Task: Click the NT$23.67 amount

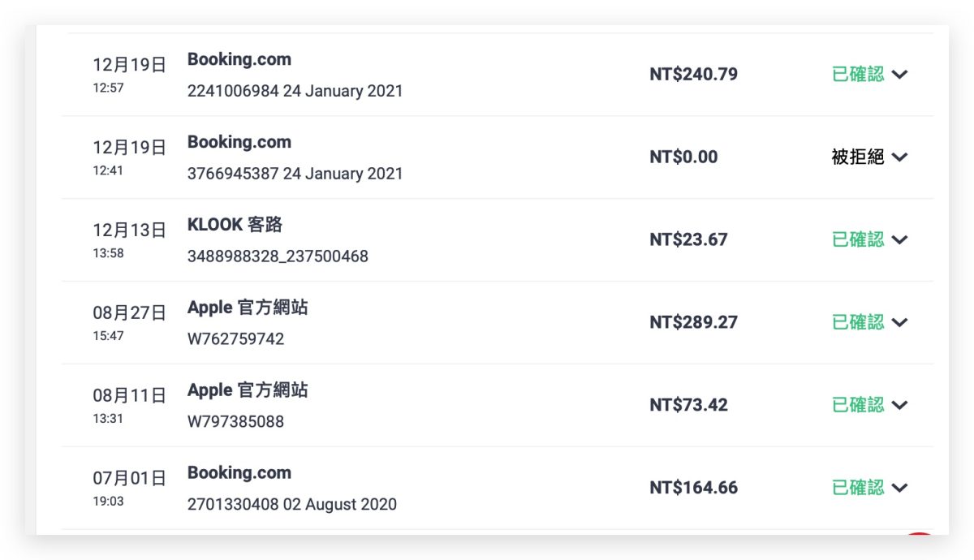Action: click(688, 240)
